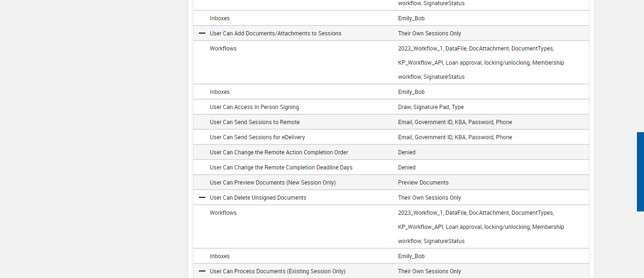Click Their Own Sessions Only for Delete Unsigned Documents
Screen dimensions: 644x278
(x=429, y=198)
